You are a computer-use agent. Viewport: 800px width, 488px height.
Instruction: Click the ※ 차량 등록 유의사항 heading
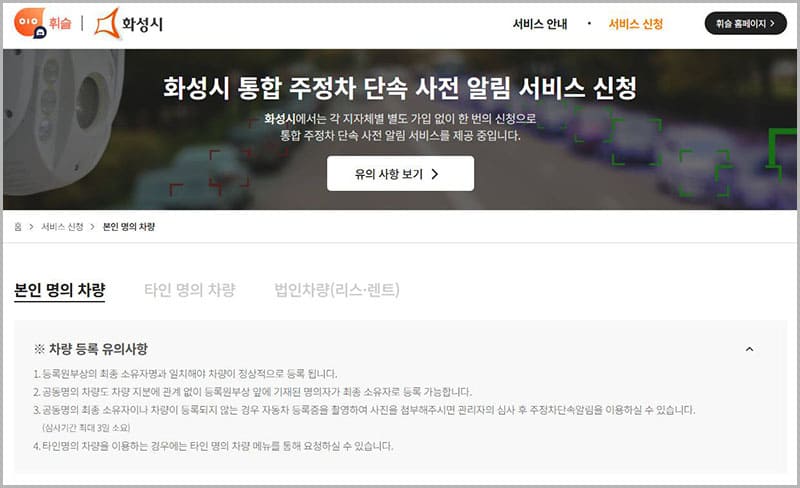point(91,349)
